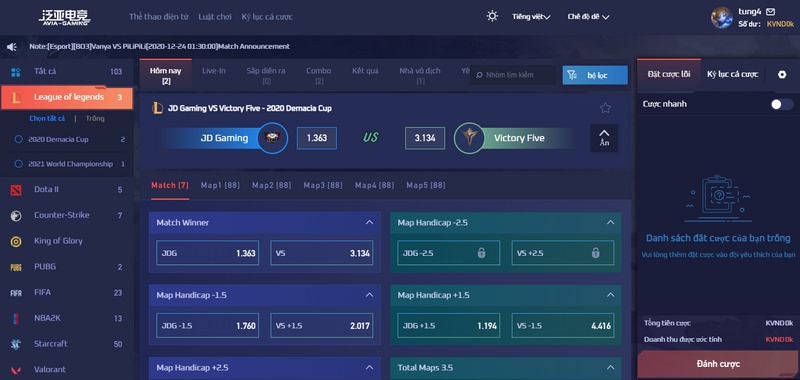Click the Nhóm tìm kiếm search field
Screen dimensions: 800x380
(x=513, y=75)
